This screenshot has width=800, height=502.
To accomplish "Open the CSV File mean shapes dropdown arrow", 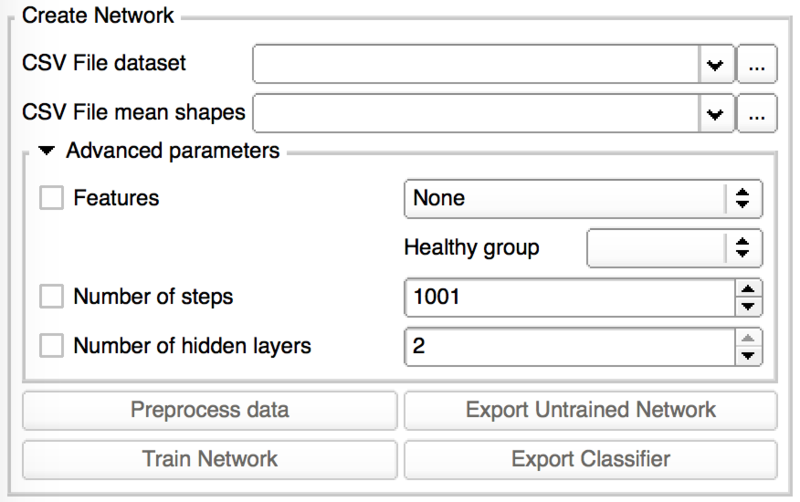I will tap(714, 113).
